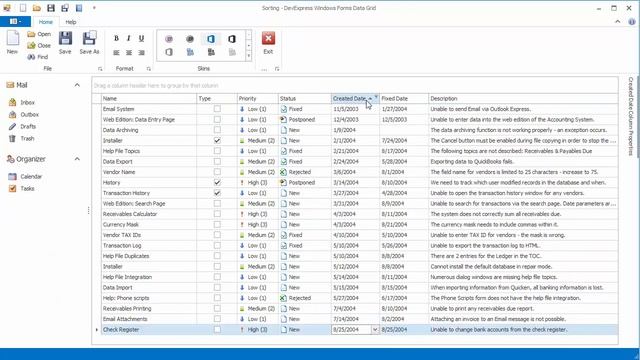
Task: Sort by the Name column header
Action: (149, 98)
